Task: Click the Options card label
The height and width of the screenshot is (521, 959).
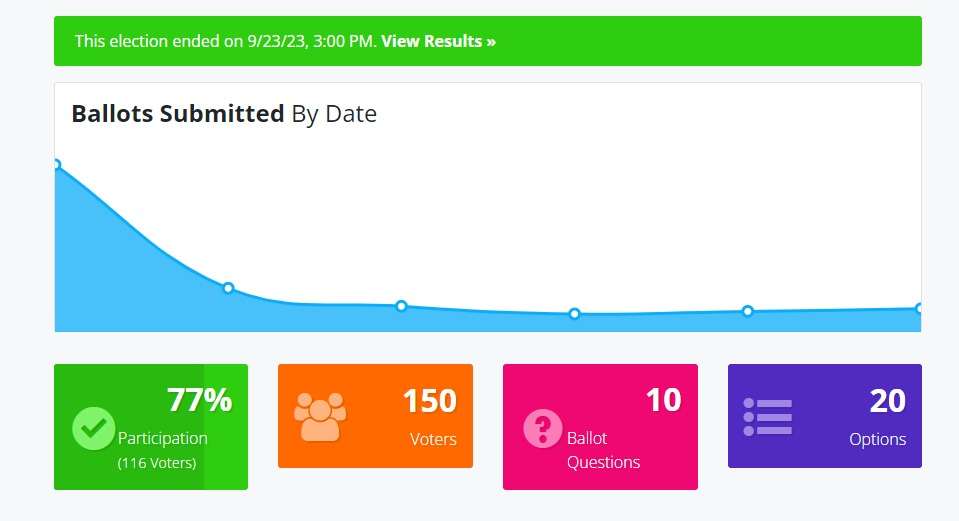Action: click(x=877, y=439)
